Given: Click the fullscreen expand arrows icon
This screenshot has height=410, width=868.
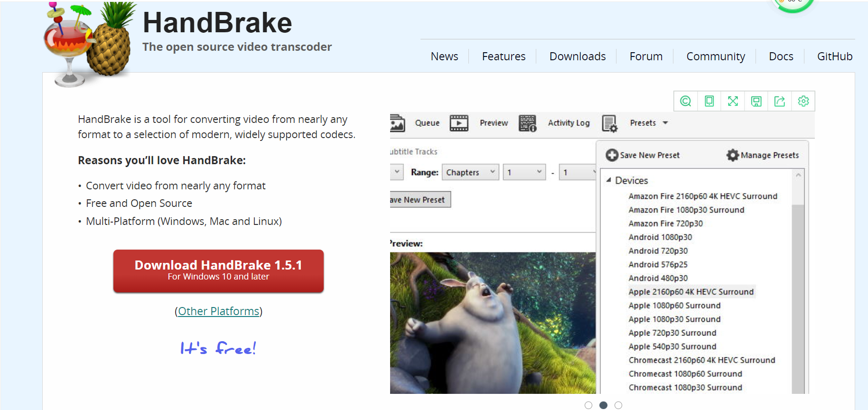Looking at the screenshot, I should (x=733, y=101).
